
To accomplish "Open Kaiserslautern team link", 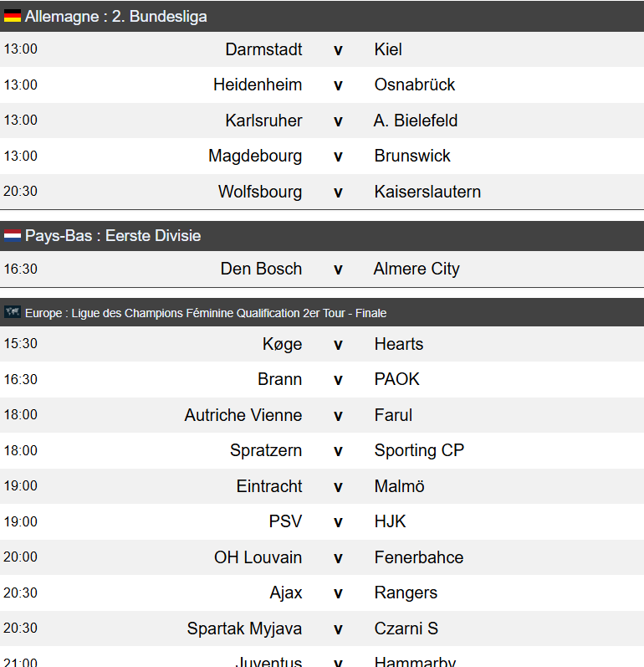I will point(427,192).
